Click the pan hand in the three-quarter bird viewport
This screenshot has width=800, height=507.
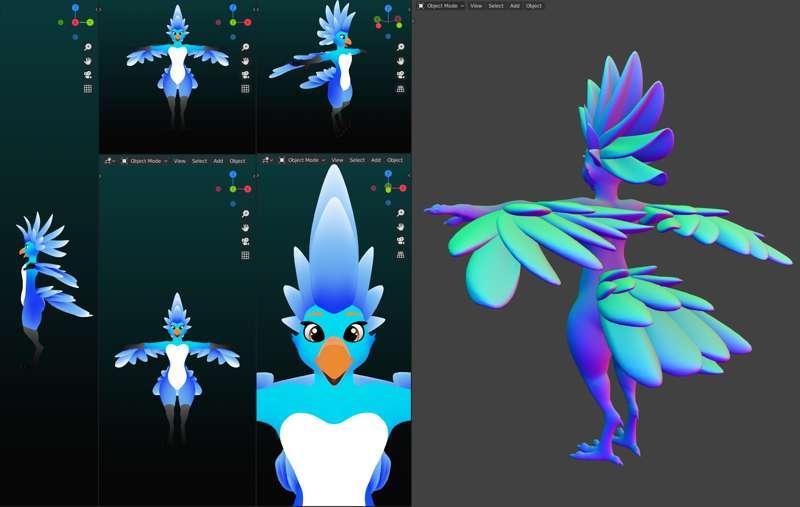pos(401,61)
